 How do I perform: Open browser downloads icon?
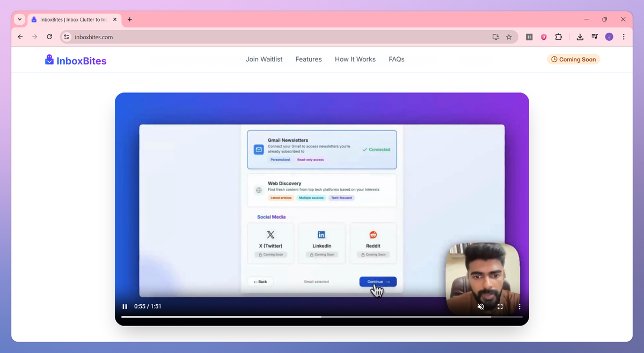click(580, 37)
